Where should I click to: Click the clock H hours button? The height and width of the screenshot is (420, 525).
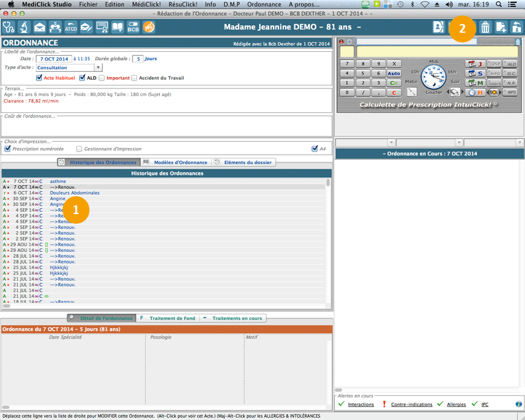(x=475, y=92)
